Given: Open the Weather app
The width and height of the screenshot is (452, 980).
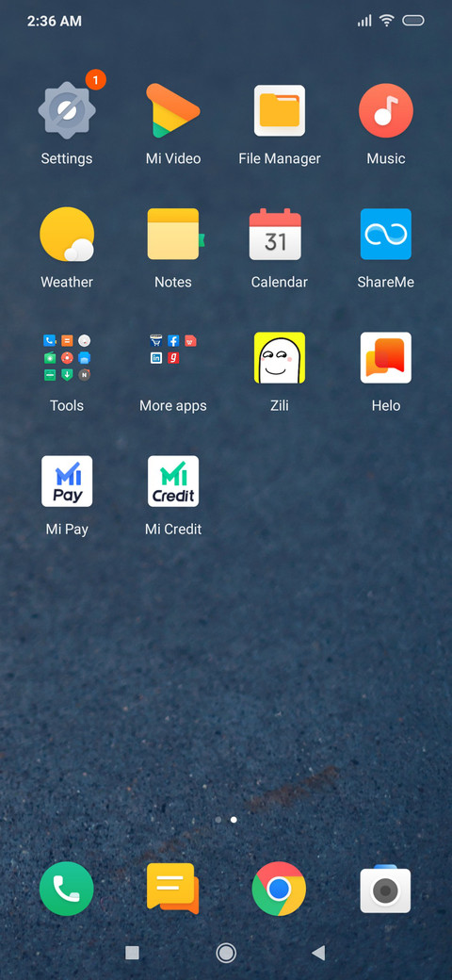Looking at the screenshot, I should [67, 235].
